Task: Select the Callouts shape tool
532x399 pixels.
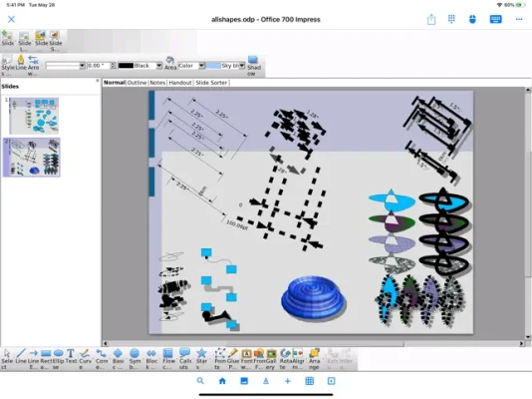Action: pyautogui.click(x=185, y=358)
